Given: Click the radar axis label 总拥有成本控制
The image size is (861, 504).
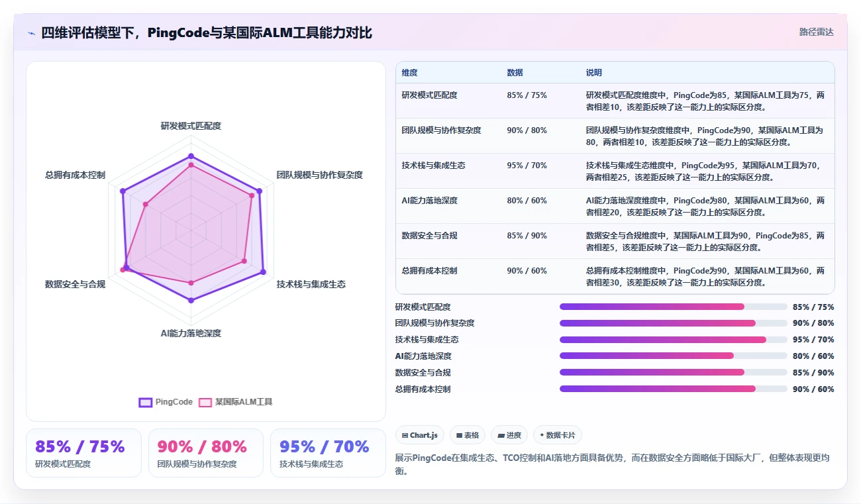Looking at the screenshot, I should (75, 176).
